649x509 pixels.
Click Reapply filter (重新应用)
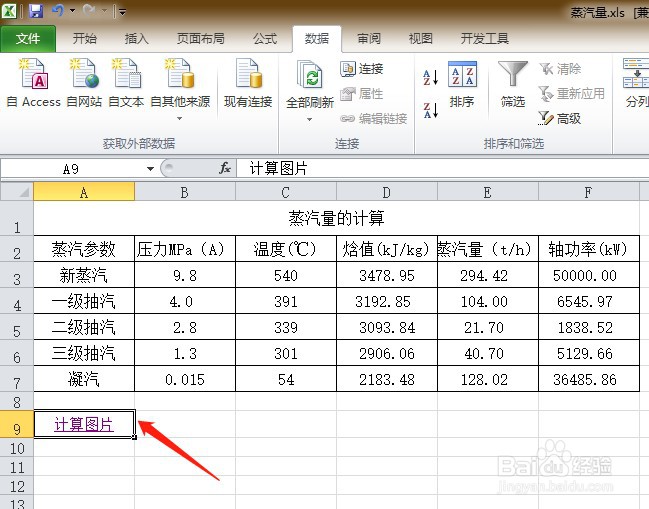tap(572, 94)
